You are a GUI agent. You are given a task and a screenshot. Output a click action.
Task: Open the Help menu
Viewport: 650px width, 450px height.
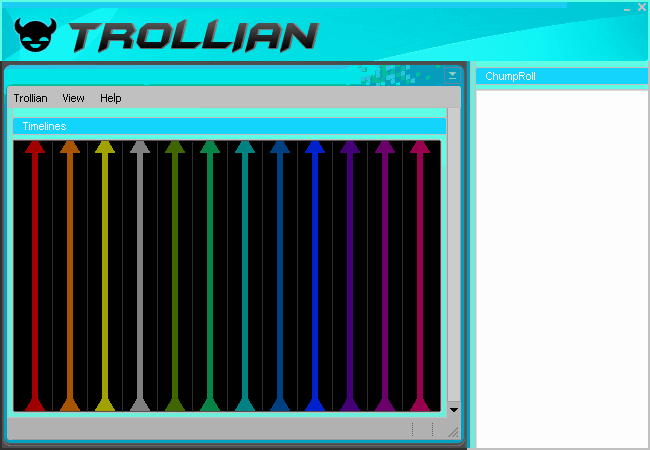tap(110, 98)
